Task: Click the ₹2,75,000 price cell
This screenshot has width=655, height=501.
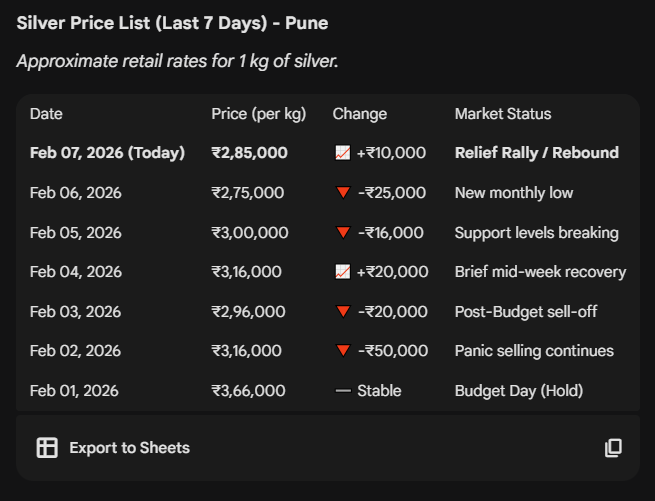Action: pyautogui.click(x=248, y=193)
